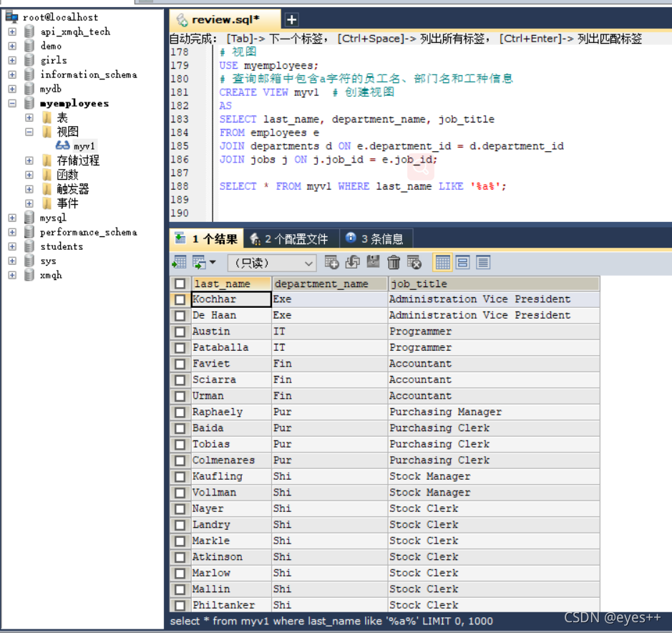Open the copy result dropdown arrow

213,262
